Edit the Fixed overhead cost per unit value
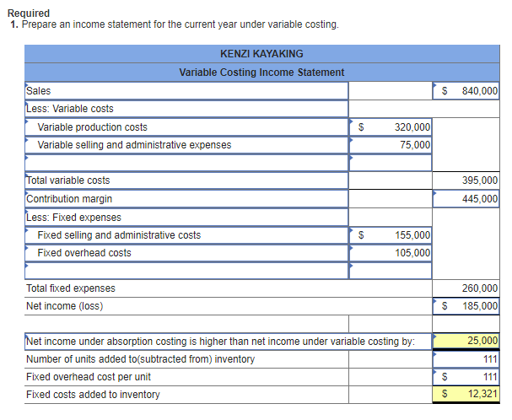 466,377
